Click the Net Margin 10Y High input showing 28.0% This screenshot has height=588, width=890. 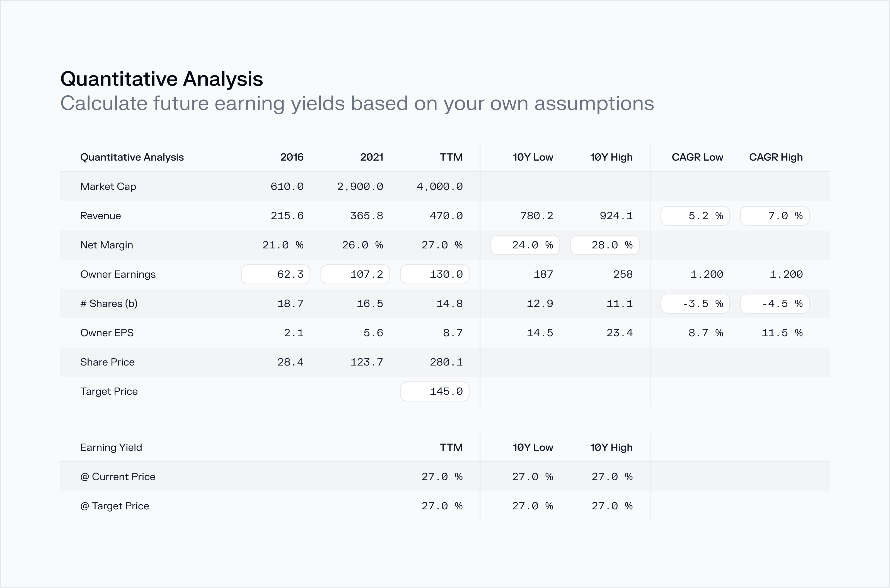point(604,245)
